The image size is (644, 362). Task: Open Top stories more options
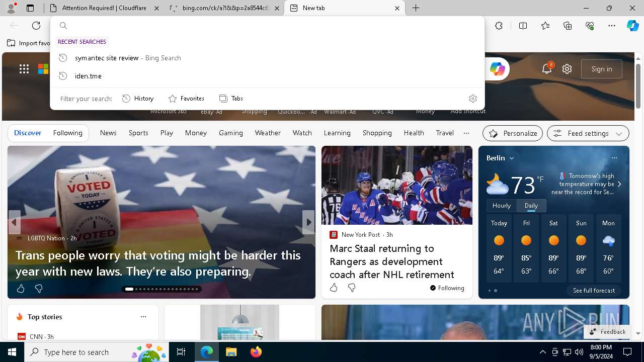[143, 317]
